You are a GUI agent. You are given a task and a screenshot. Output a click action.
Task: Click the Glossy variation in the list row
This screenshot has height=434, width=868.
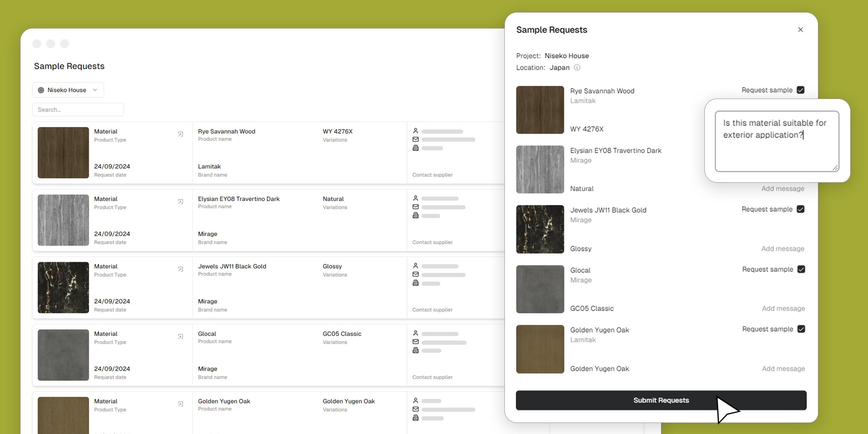[x=332, y=266]
